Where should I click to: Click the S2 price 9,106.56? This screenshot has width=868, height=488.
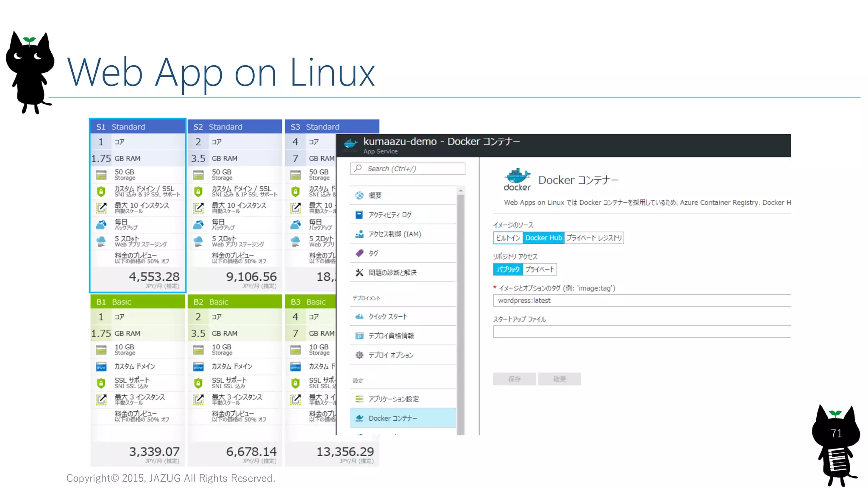(251, 277)
